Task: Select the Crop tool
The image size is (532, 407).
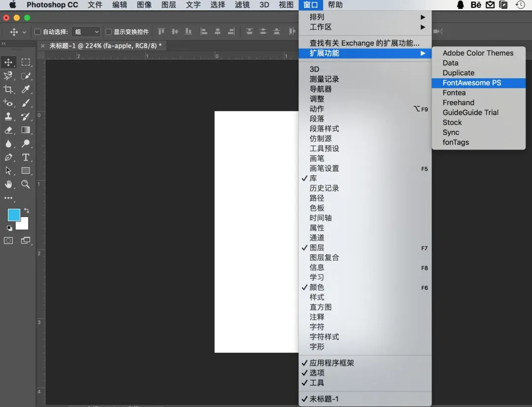Action: pyautogui.click(x=8, y=89)
